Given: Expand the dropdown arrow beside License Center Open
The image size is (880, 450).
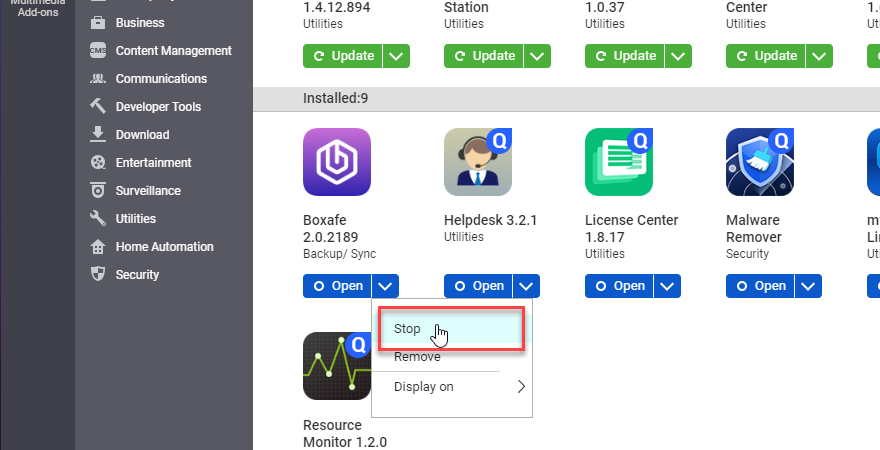Looking at the screenshot, I should tap(668, 286).
